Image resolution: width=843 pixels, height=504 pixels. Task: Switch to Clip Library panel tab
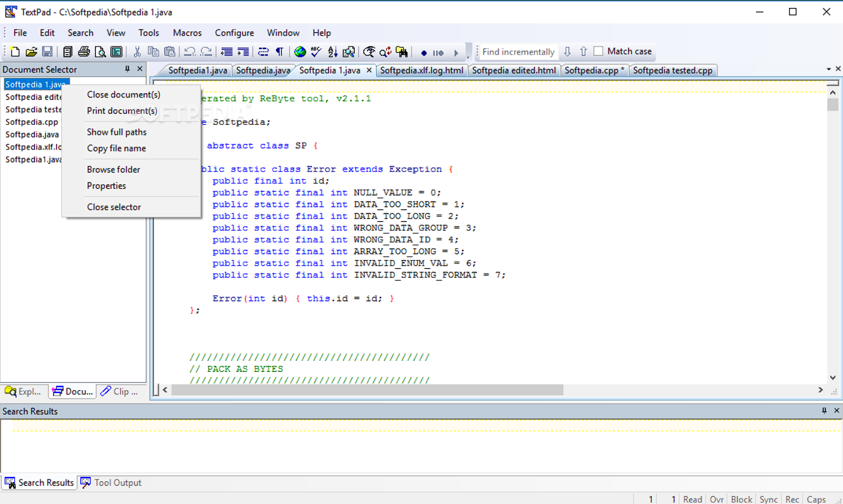click(120, 391)
